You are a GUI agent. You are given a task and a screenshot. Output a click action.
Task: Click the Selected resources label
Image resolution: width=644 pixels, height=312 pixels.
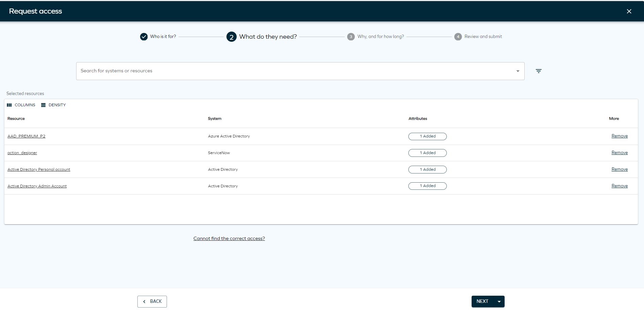pyautogui.click(x=25, y=93)
